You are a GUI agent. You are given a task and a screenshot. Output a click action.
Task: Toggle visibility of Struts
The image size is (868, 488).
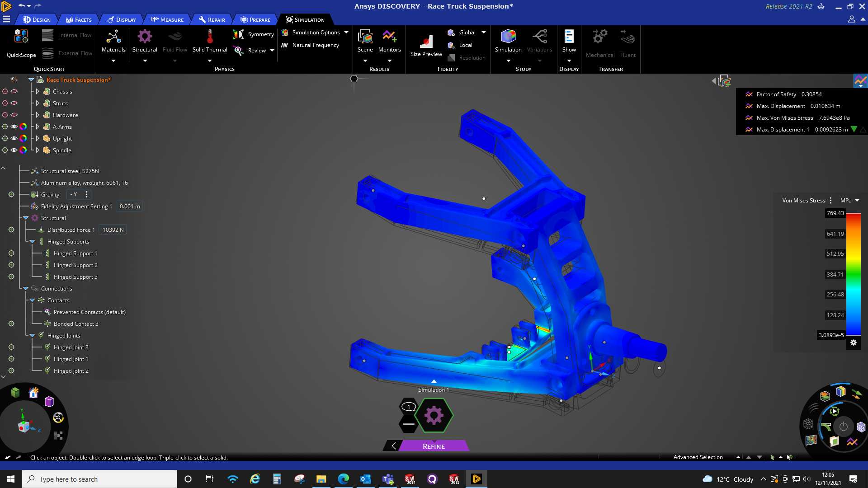14,103
